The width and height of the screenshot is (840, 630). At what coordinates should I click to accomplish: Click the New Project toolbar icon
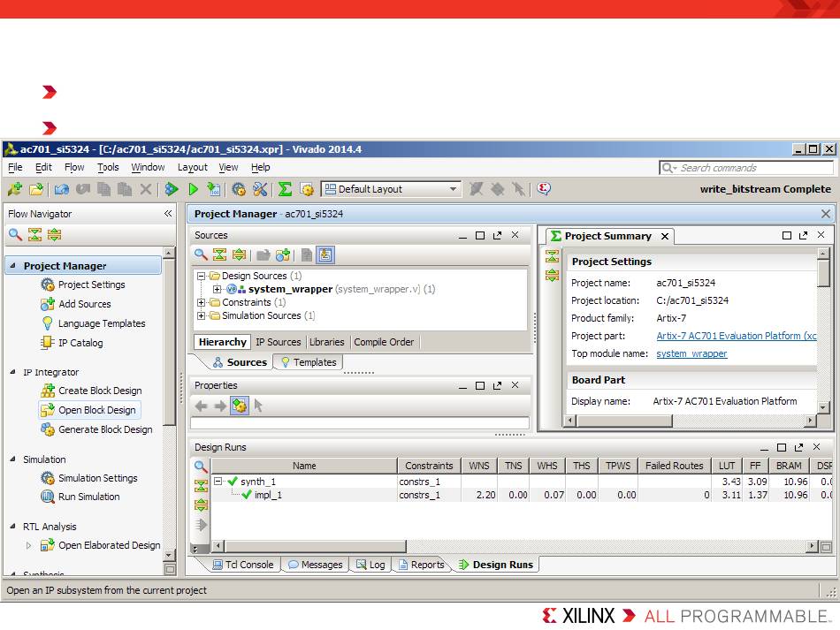point(15,189)
